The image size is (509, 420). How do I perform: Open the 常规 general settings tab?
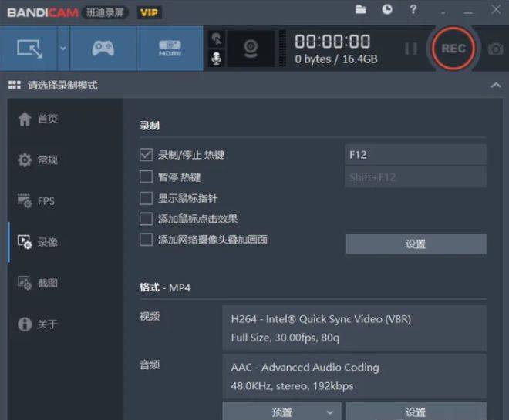[x=39, y=160]
